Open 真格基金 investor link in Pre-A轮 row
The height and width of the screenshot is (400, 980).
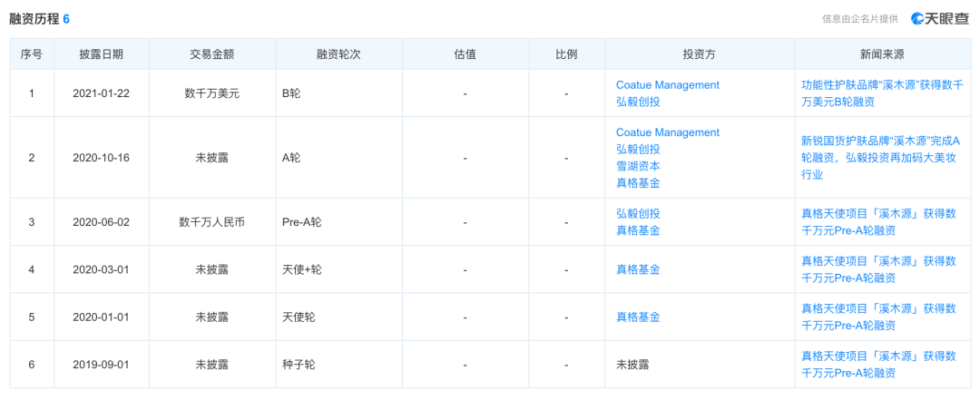tap(638, 230)
